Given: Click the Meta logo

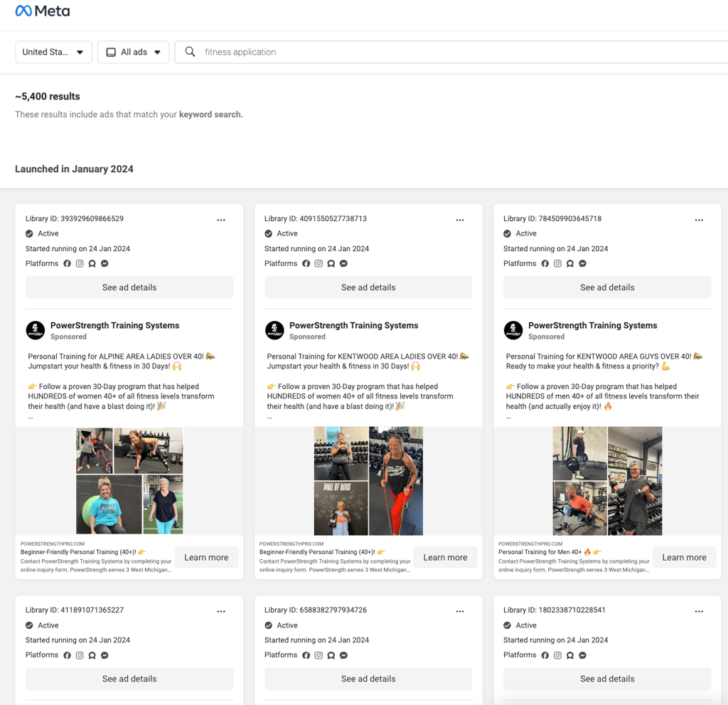Looking at the screenshot, I should coord(42,11).
